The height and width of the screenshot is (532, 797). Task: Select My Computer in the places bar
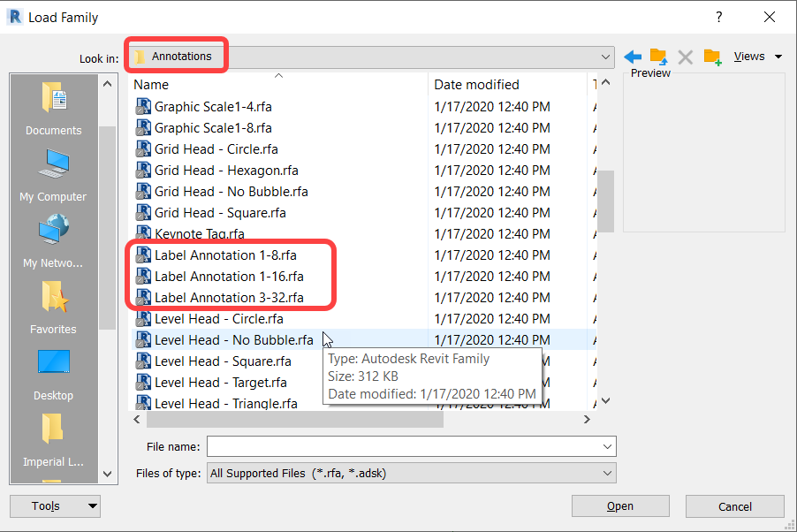point(53,172)
